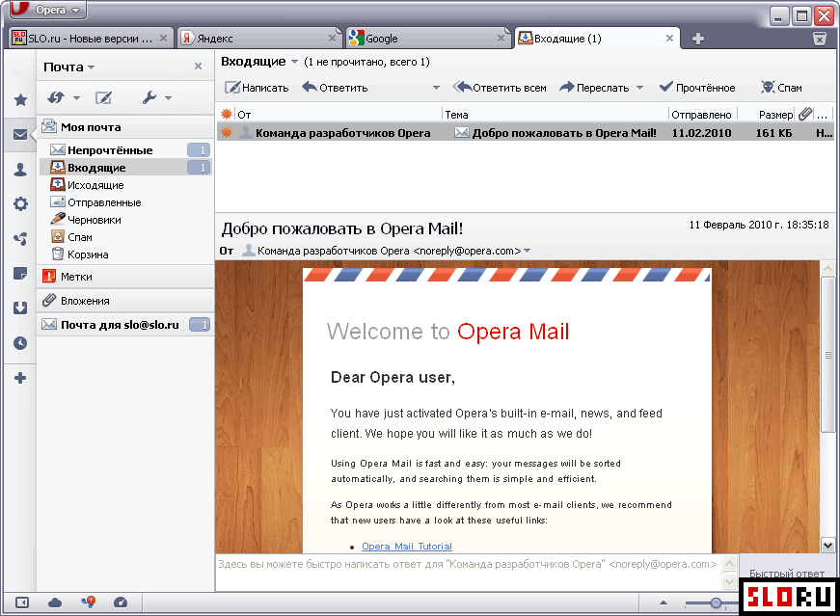840x616 pixels.
Task: Select the Метки labels section
Action: pos(126,277)
